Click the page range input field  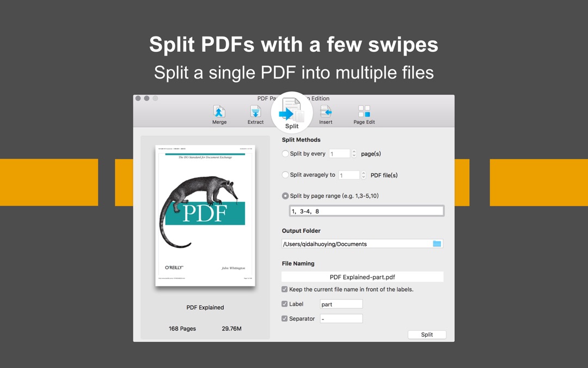pos(366,211)
